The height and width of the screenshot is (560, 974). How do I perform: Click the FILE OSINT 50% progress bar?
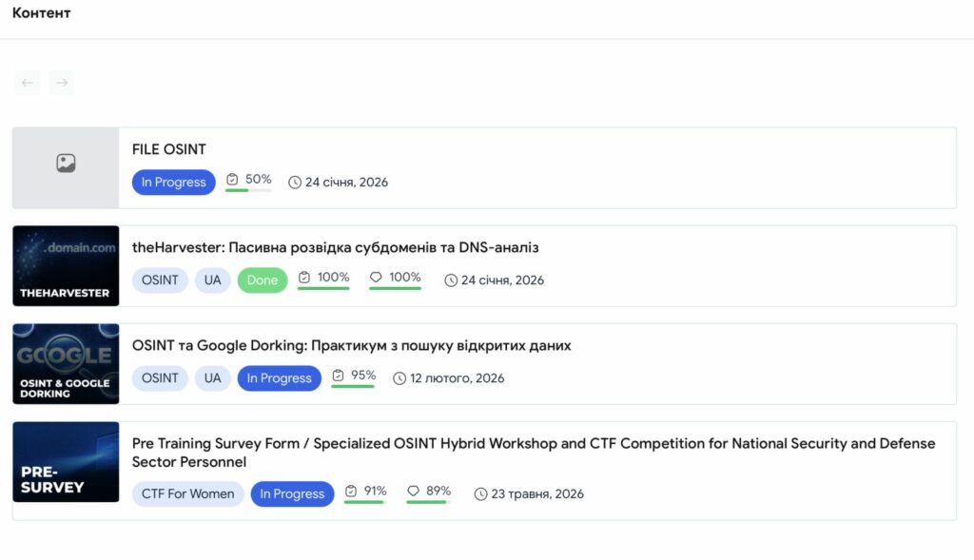248,190
